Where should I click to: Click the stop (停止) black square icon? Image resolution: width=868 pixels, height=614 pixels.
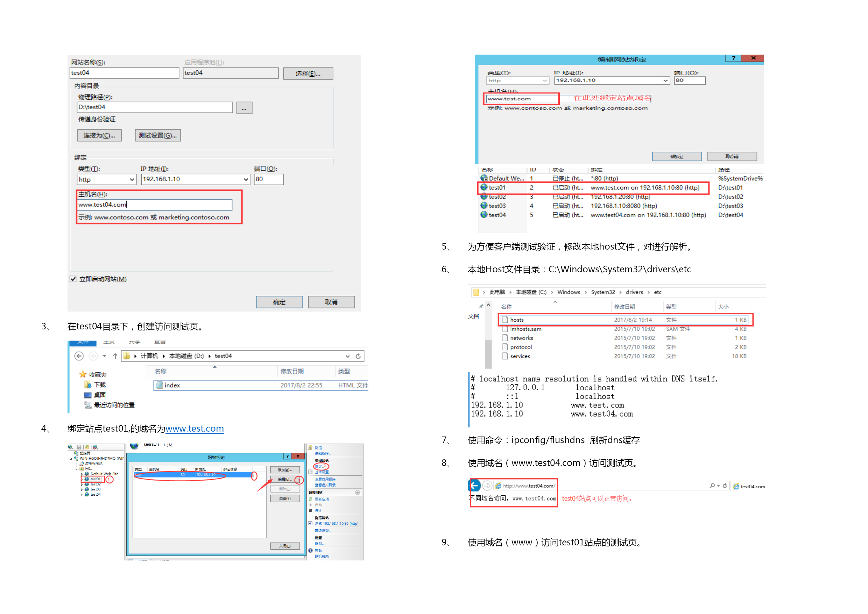tap(310, 510)
